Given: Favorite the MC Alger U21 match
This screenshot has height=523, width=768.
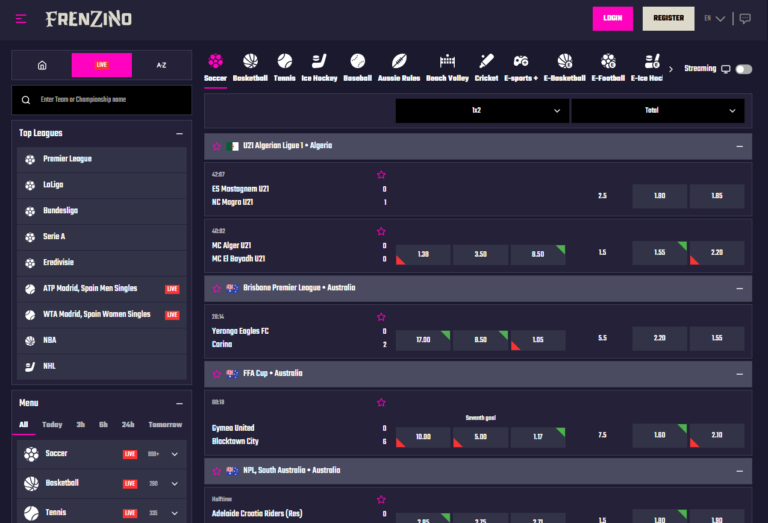Looking at the screenshot, I should (x=381, y=231).
